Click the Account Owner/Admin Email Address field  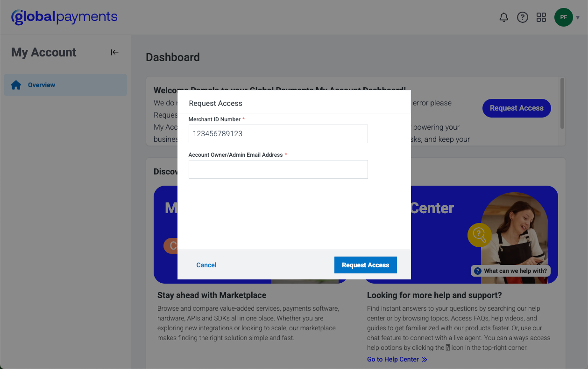[x=278, y=169]
